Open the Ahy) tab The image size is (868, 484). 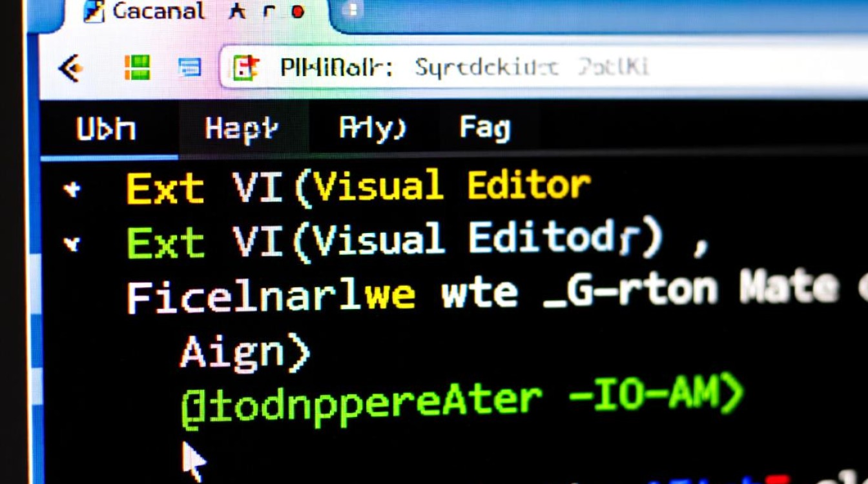point(373,128)
